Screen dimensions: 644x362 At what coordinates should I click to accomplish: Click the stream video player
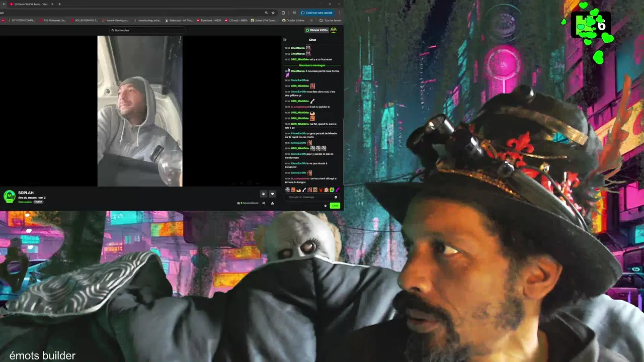pos(140,111)
